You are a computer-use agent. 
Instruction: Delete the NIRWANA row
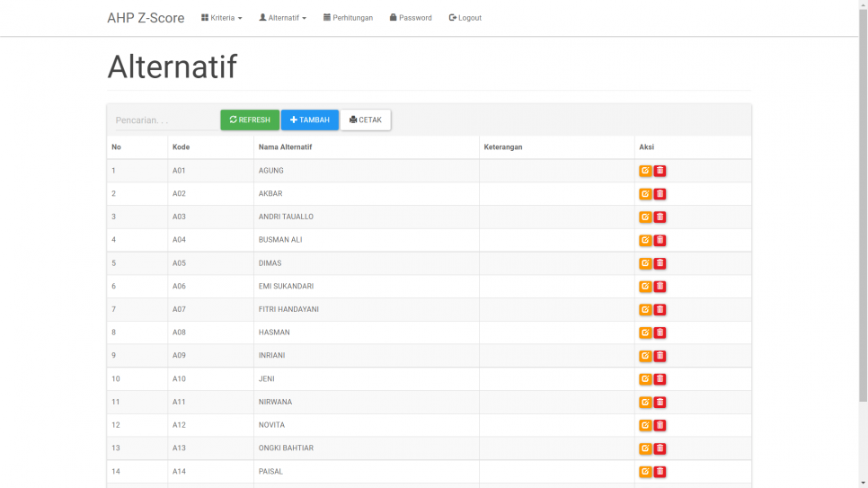point(660,402)
